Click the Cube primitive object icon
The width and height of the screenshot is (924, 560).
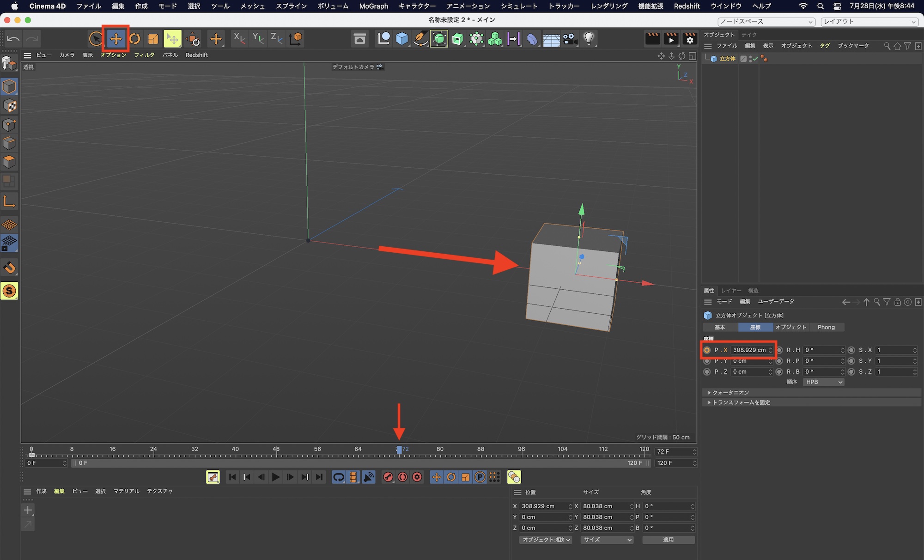(x=402, y=39)
